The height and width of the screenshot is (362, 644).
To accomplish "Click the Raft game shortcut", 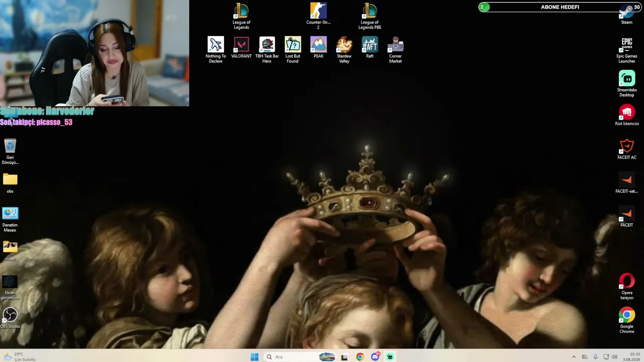I will [370, 48].
